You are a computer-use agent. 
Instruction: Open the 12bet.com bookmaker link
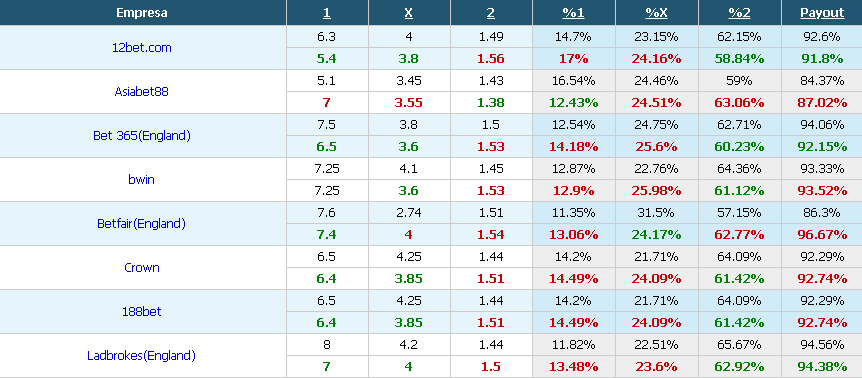pyautogui.click(x=141, y=47)
